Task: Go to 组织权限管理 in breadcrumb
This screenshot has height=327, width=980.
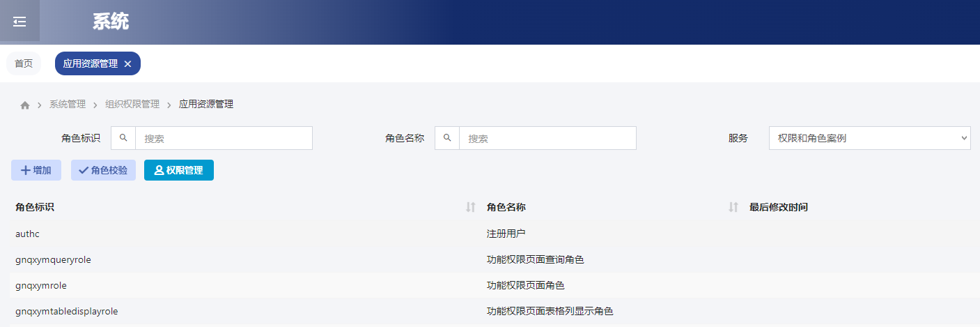Action: (132, 105)
